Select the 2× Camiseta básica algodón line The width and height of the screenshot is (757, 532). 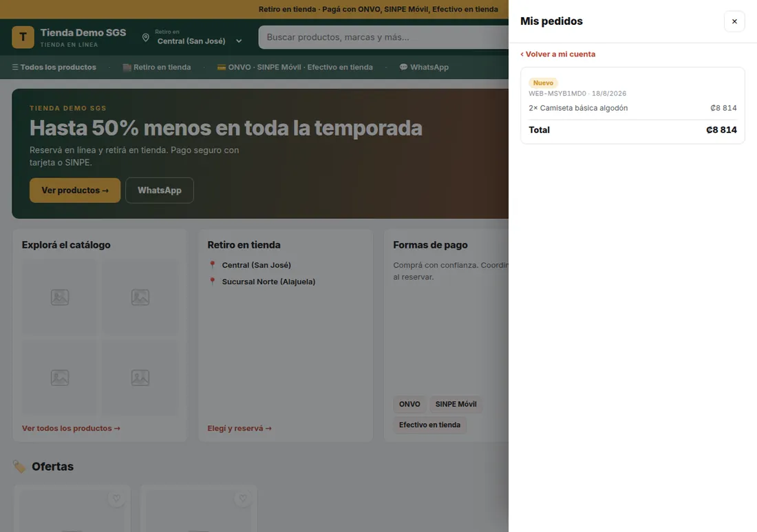tap(632, 108)
